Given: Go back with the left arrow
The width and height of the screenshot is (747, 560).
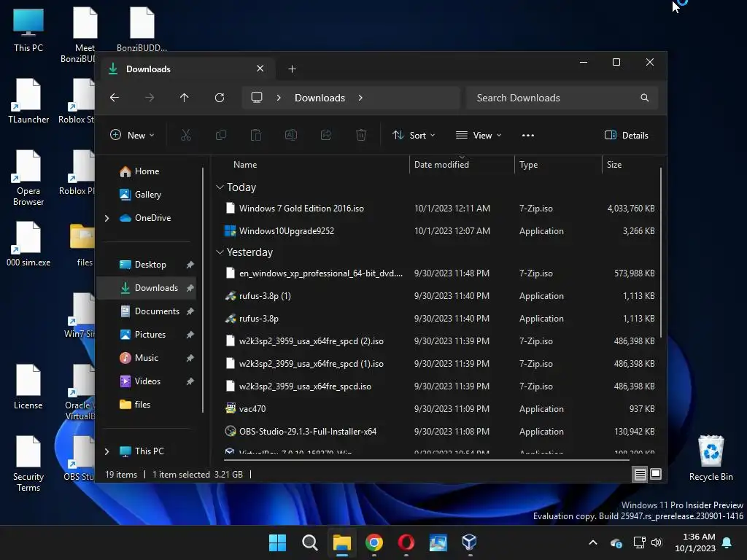Looking at the screenshot, I should (x=115, y=98).
